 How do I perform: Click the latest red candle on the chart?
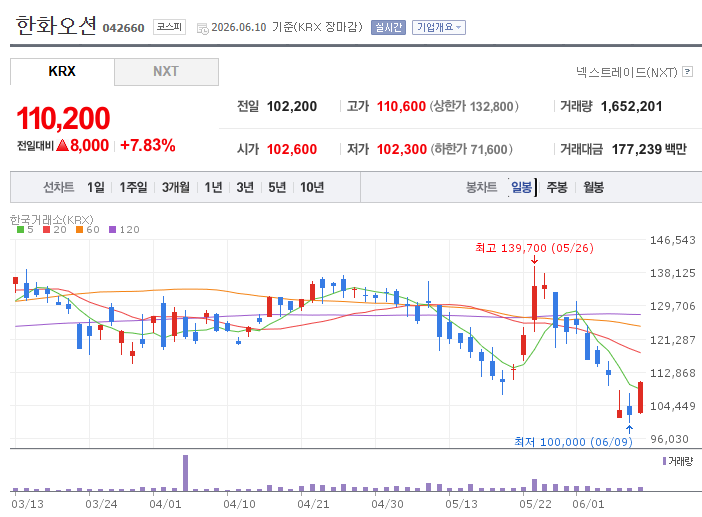click(x=641, y=397)
